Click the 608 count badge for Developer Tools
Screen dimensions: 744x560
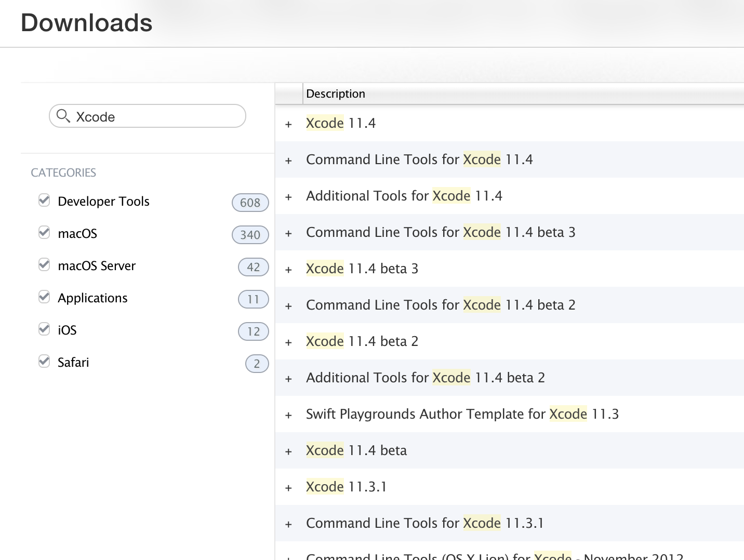250,203
